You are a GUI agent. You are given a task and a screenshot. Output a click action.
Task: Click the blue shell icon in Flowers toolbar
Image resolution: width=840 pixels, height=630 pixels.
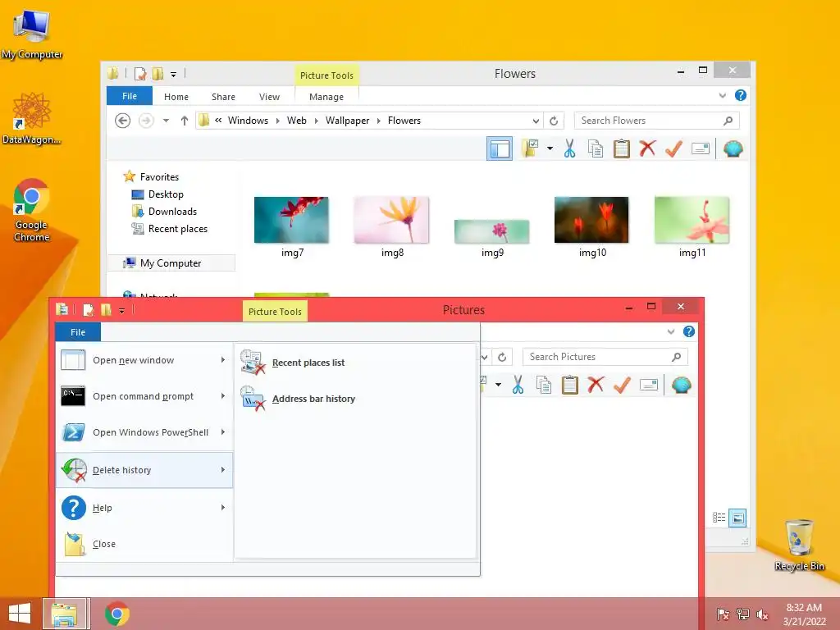[733, 148]
